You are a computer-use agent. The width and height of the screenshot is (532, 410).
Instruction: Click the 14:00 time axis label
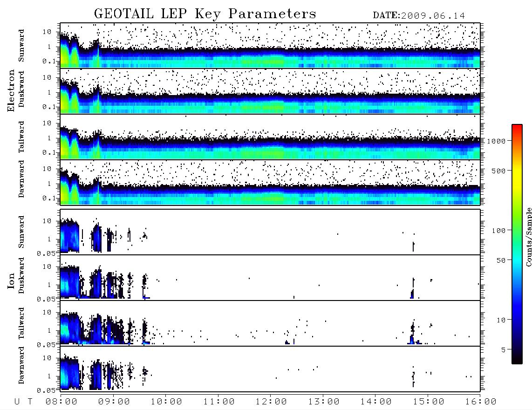click(376, 402)
